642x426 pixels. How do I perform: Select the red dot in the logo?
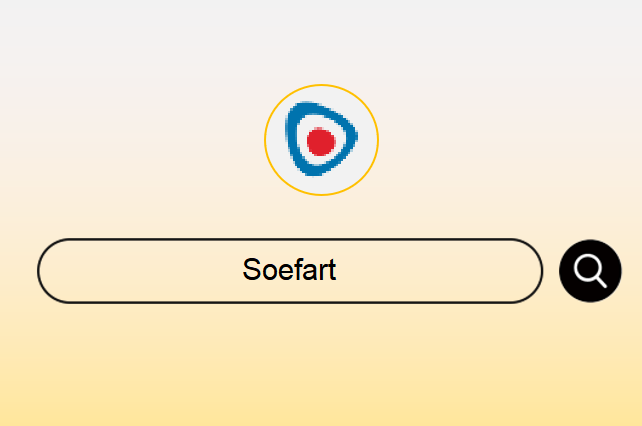click(x=321, y=142)
